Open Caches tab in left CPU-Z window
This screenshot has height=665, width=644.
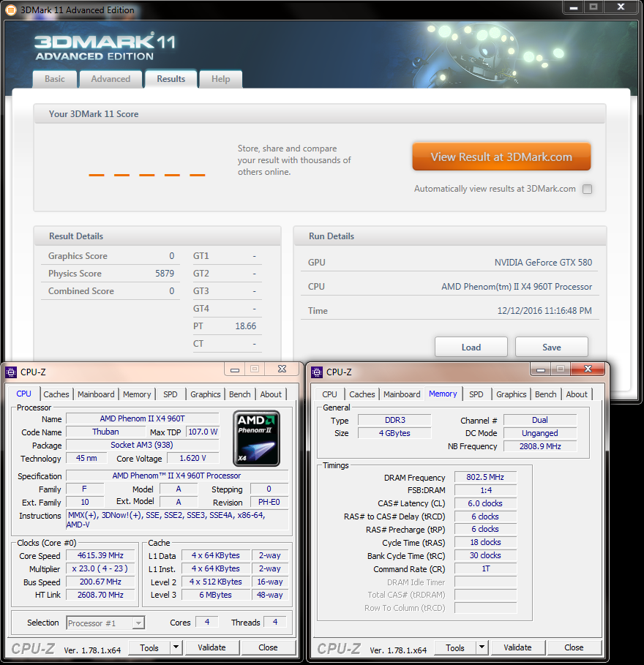(x=56, y=394)
